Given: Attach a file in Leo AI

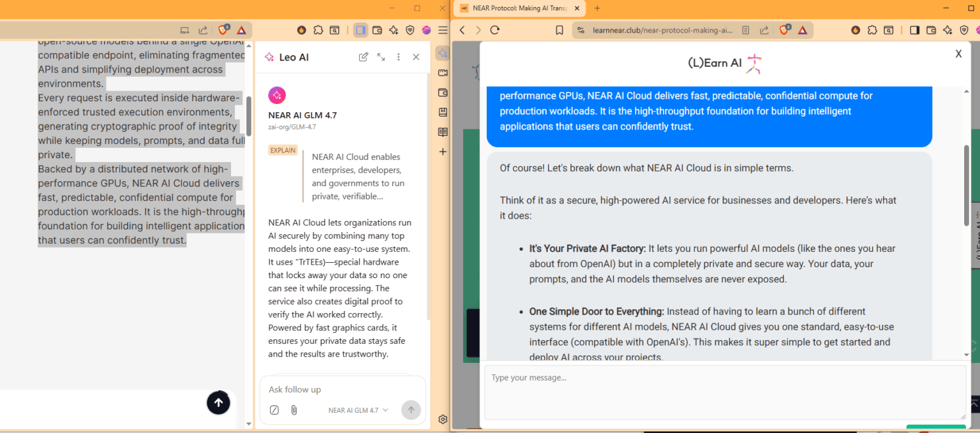Looking at the screenshot, I should pyautogui.click(x=293, y=410).
